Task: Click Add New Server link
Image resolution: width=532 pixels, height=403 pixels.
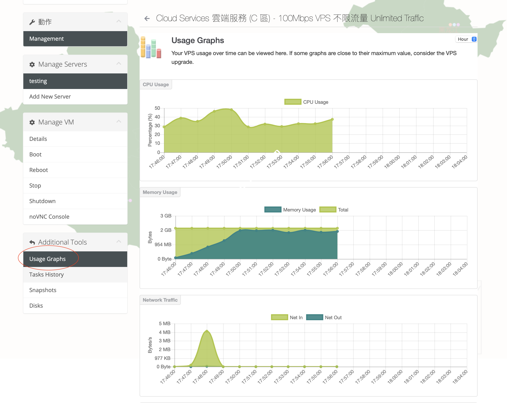Action: click(50, 97)
